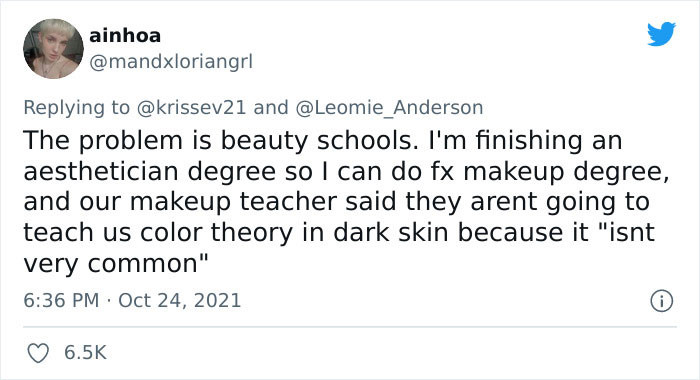The height and width of the screenshot is (380, 700).
Task: Click the "Replying to" label
Action: click(76, 108)
